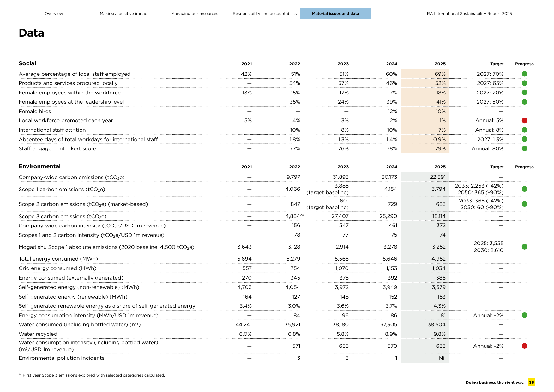Click green dot for staff engagement Likert score
This screenshot has height=392, width=554.
coord(525,148)
